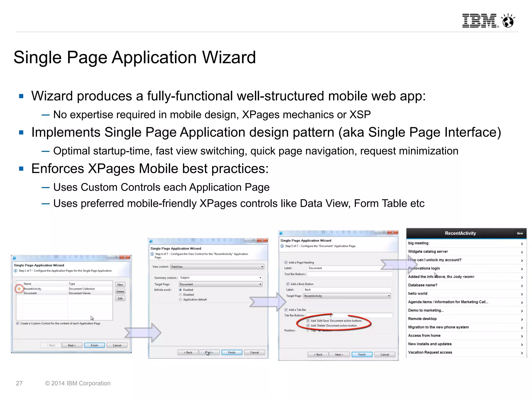Toggle Add 'Delete' Document action button checkbox
The width and height of the screenshot is (532, 399).
[308, 326]
